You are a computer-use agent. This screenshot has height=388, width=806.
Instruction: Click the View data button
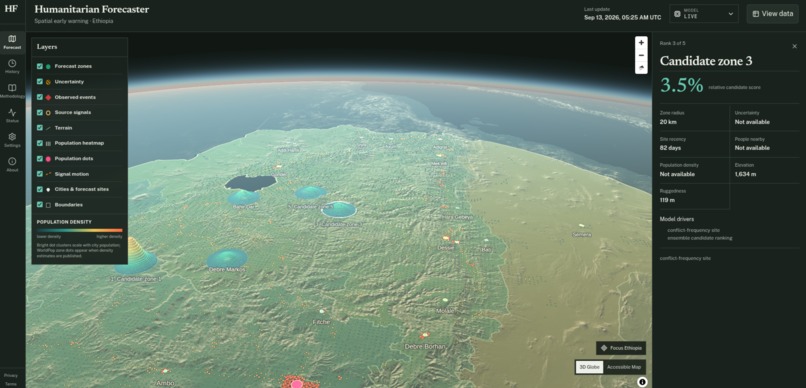(772, 14)
